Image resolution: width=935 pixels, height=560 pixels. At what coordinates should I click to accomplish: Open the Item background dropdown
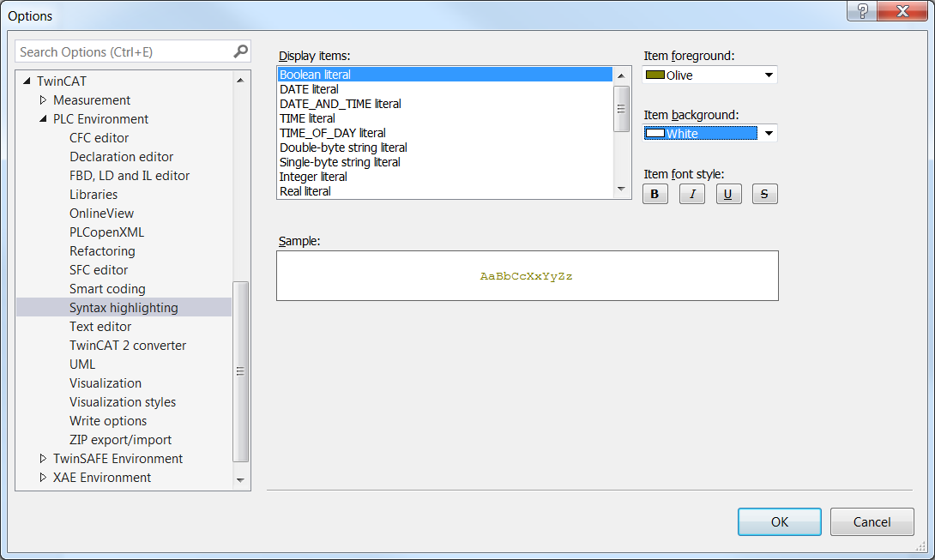tap(769, 134)
